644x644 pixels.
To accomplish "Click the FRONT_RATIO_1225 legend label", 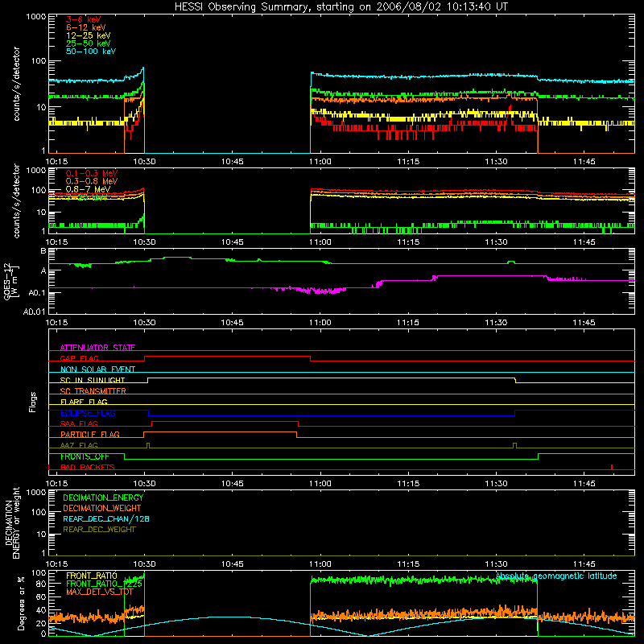I will pos(104,584).
